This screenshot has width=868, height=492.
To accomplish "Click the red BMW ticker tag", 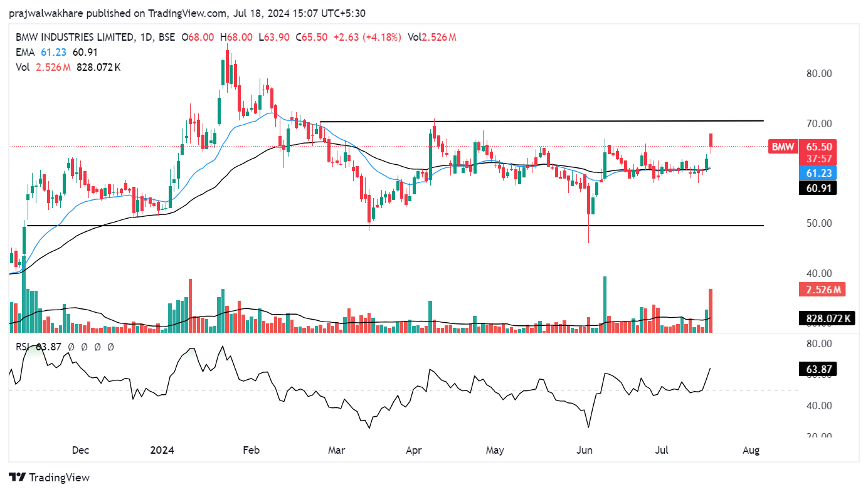I will click(782, 147).
